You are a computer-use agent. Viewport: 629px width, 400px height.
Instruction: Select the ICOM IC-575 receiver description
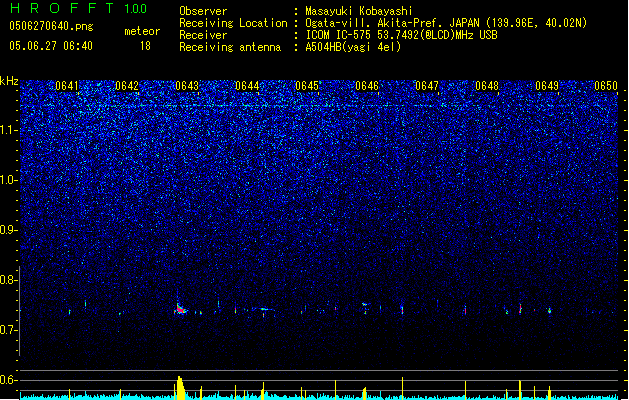tap(401, 35)
